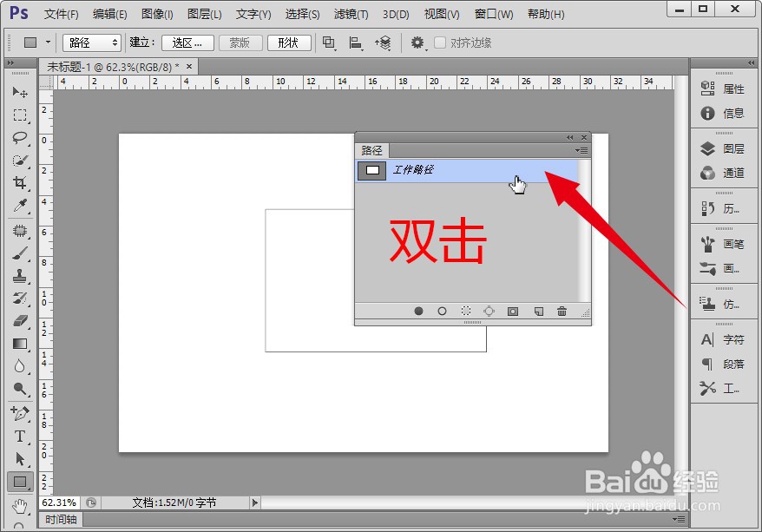Open the 图层(L) menu
This screenshot has width=762, height=532.
click(205, 14)
